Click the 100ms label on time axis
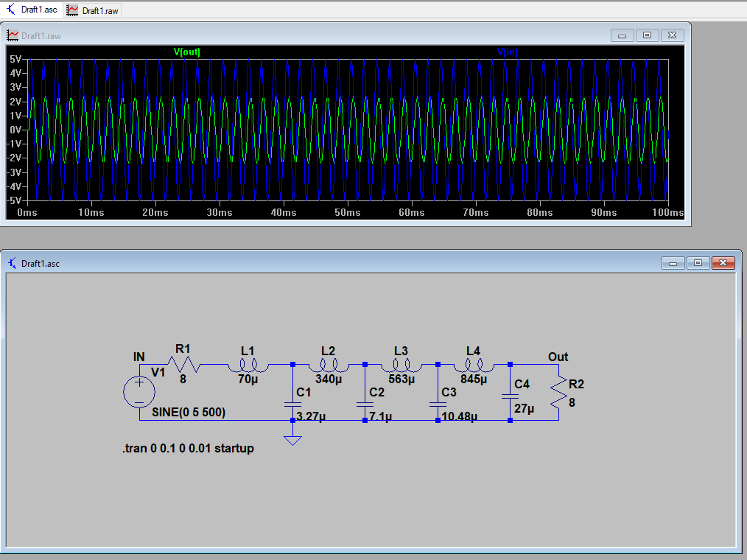This screenshot has height=560, width=747. tap(667, 212)
